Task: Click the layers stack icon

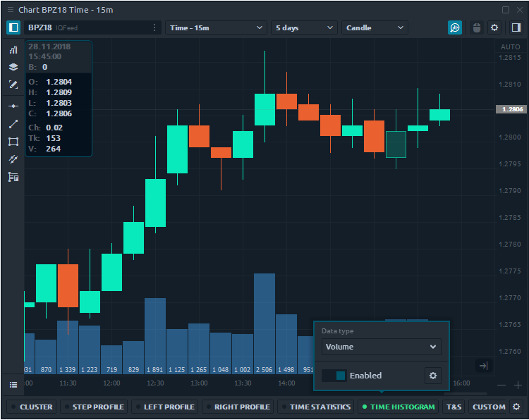Action: (x=13, y=67)
